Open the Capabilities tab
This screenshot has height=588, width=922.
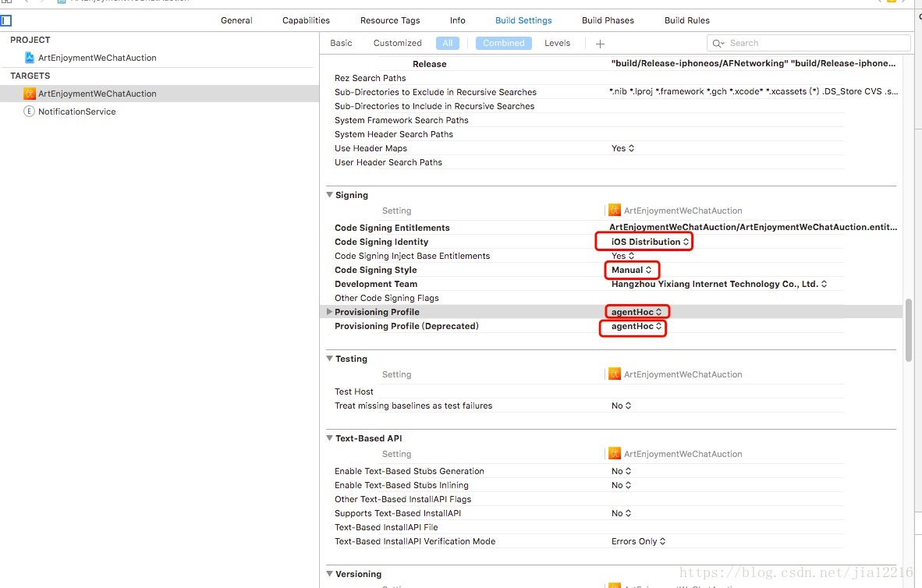306,20
